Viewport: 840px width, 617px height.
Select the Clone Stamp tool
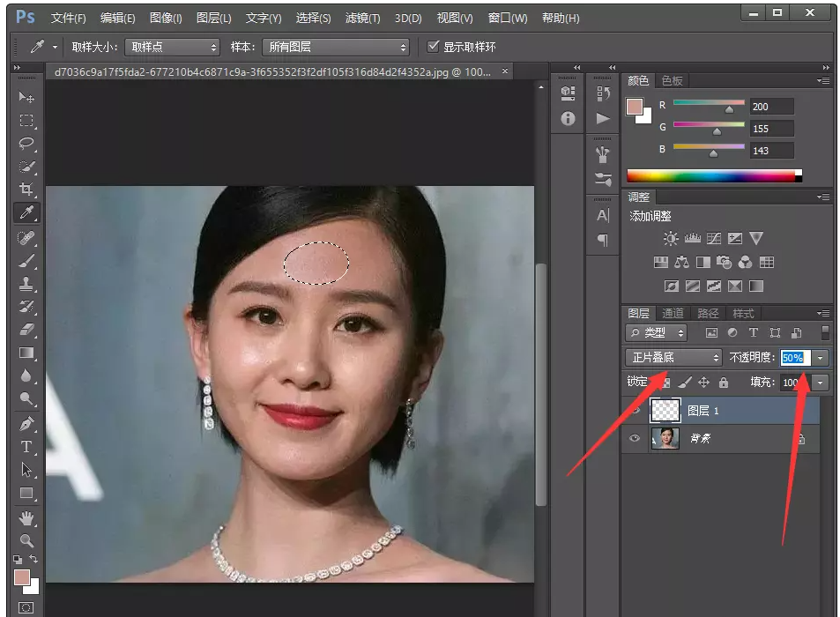(26, 284)
